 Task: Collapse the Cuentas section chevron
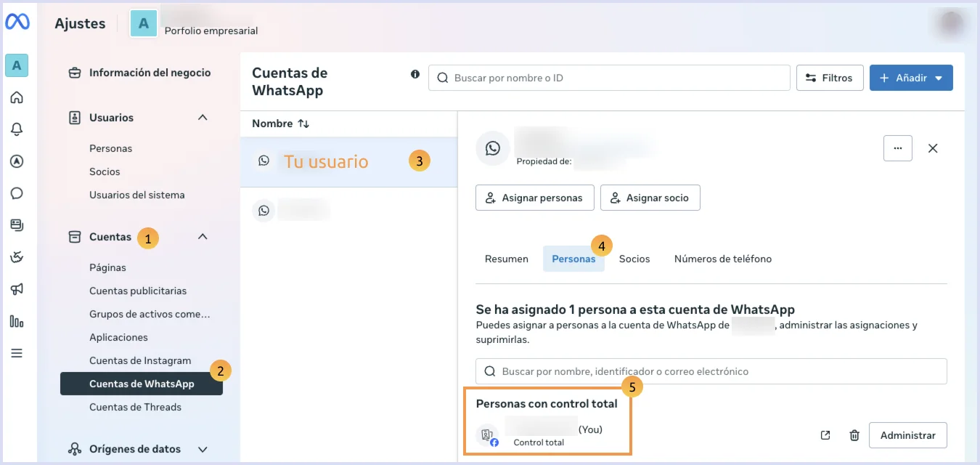[203, 237]
